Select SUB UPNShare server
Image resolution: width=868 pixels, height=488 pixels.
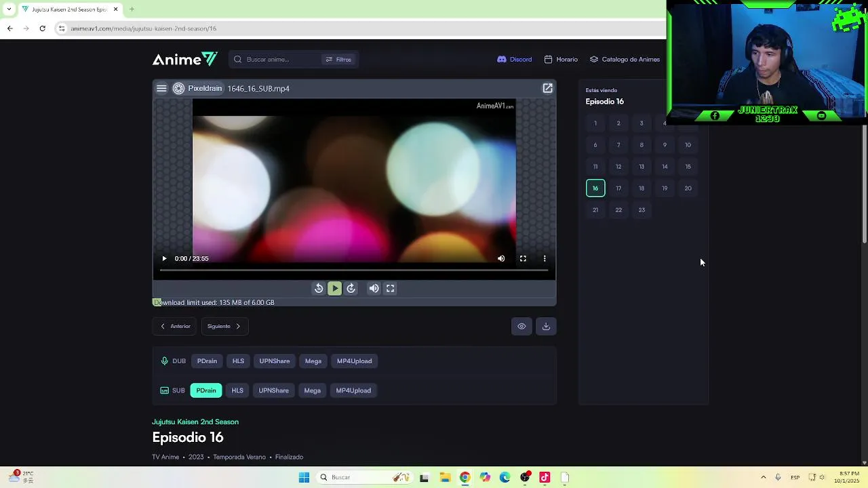(274, 390)
